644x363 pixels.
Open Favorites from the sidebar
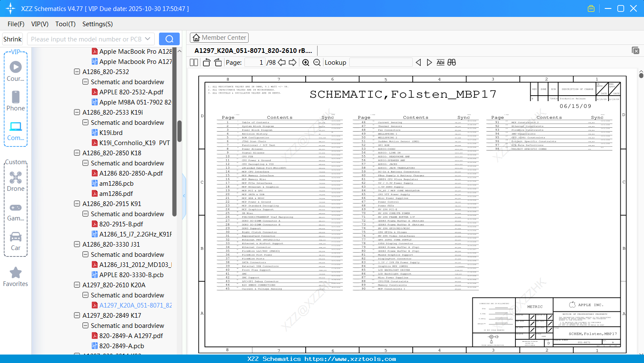16,277
